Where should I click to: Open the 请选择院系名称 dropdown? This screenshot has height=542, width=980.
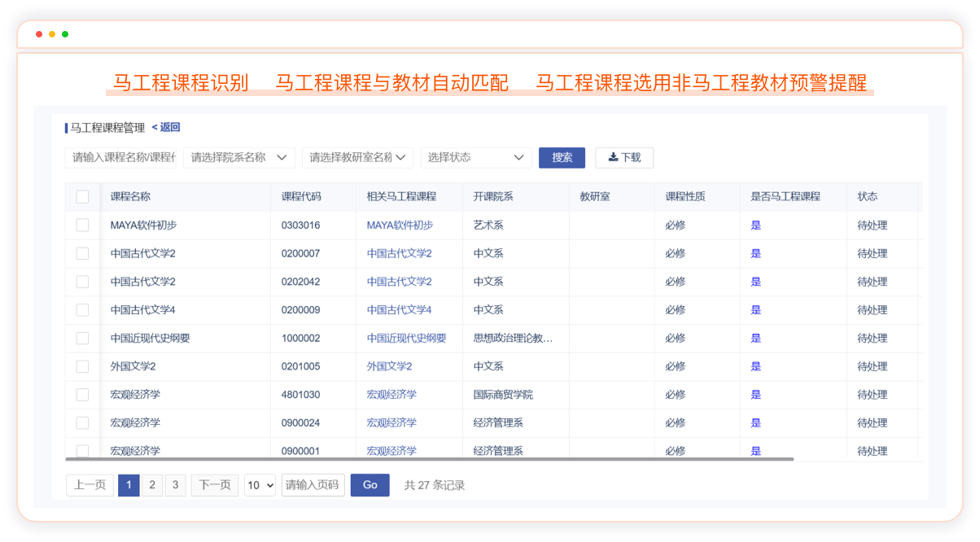(x=238, y=158)
